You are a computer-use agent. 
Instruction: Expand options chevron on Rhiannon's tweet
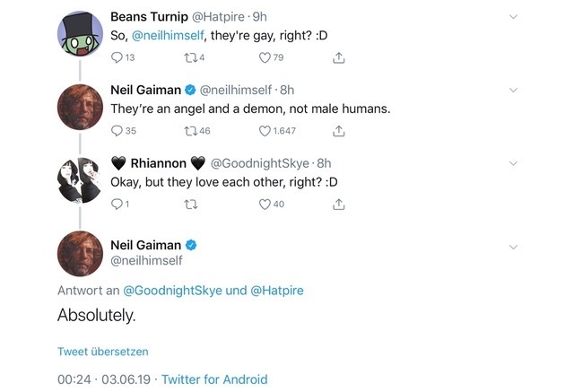513,163
